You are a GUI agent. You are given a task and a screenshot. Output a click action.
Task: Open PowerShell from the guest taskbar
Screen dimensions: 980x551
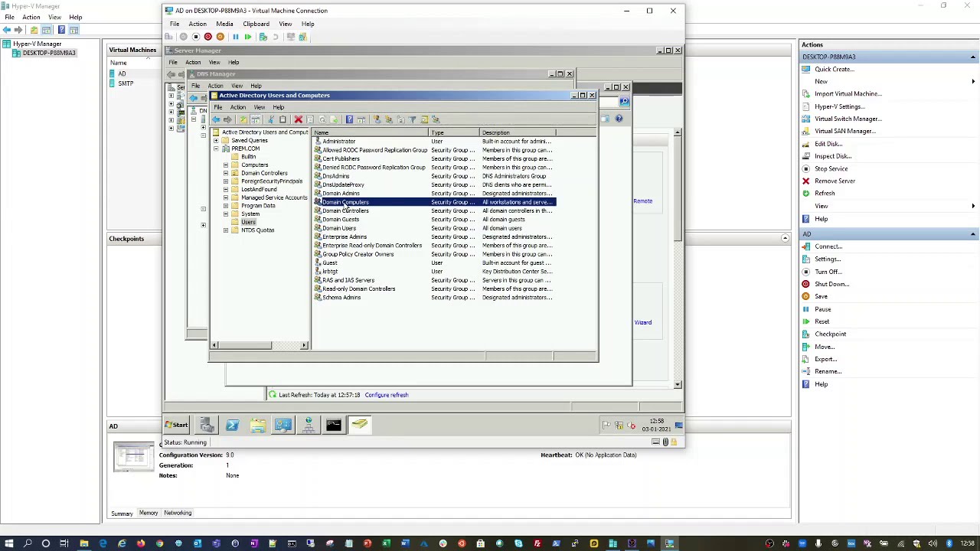232,425
